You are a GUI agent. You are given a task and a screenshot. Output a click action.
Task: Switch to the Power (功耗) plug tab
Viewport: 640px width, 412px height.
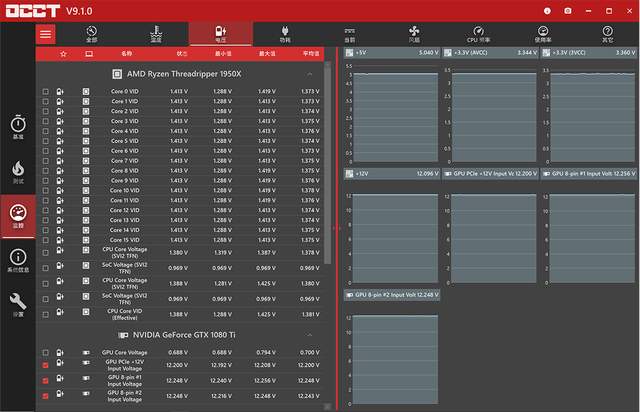pos(285,35)
